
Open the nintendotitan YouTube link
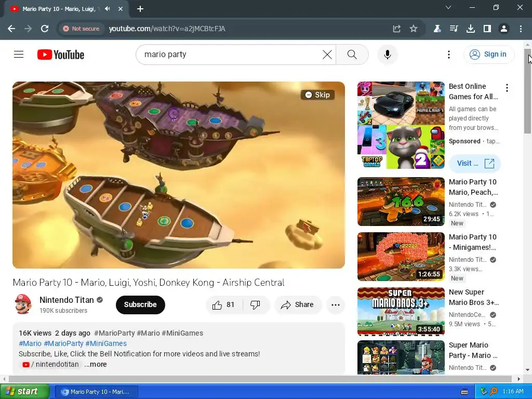pos(51,364)
